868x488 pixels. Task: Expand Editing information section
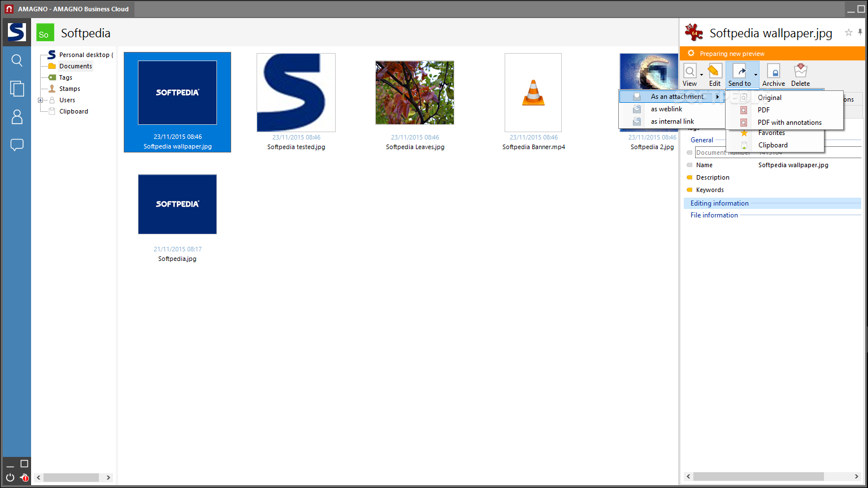(x=772, y=203)
